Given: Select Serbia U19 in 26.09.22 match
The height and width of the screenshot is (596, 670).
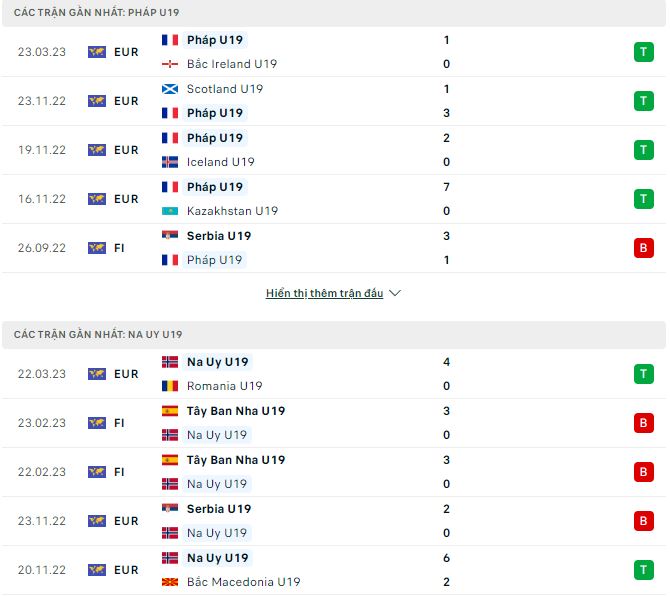Looking at the screenshot, I should 219,236.
